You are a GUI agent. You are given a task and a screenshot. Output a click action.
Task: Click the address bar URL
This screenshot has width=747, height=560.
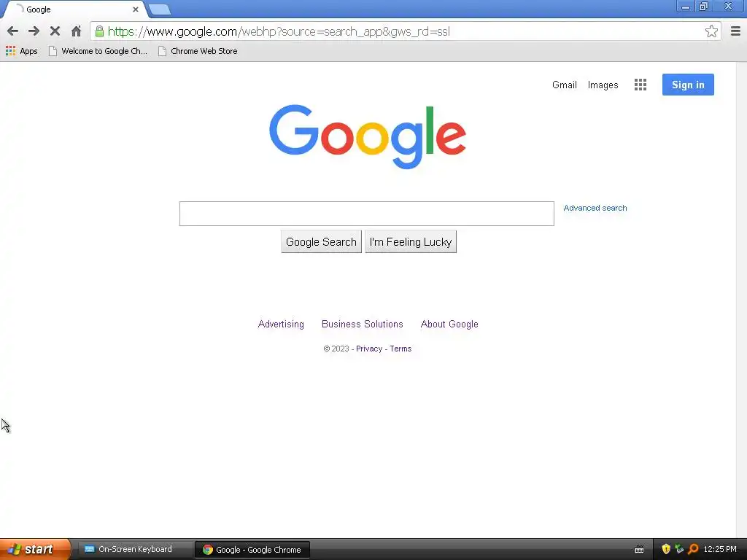click(x=279, y=31)
